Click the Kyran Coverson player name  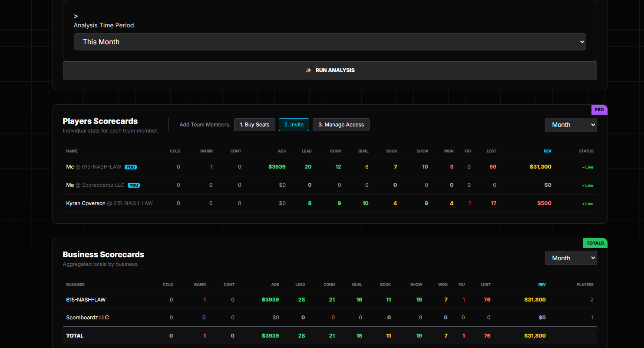point(86,203)
